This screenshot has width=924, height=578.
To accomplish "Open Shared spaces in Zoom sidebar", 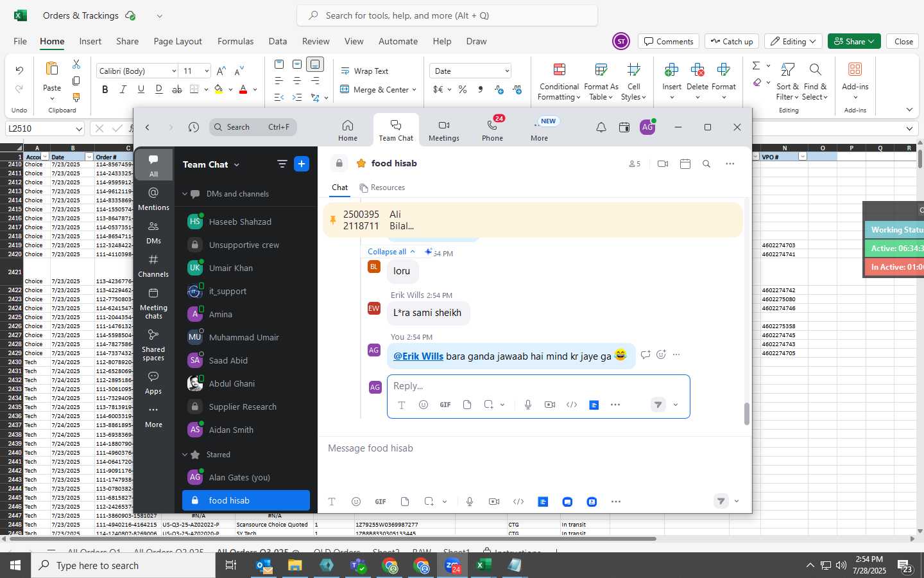I will click(x=153, y=344).
